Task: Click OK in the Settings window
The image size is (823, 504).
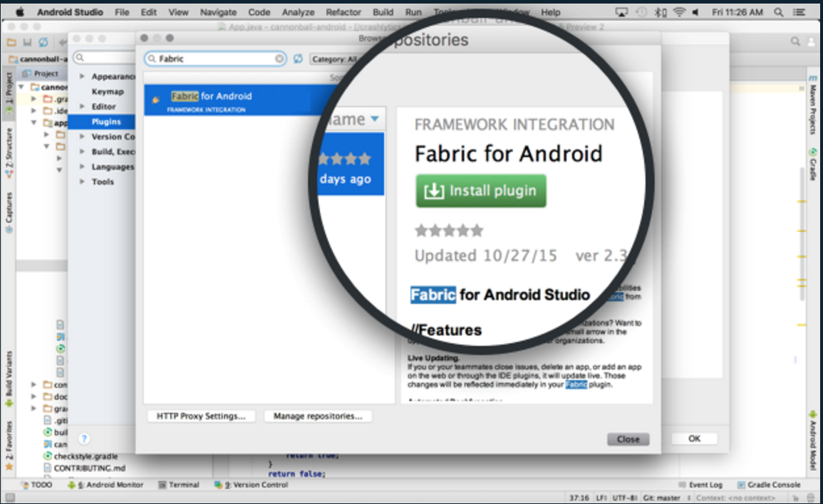Action: coord(694,439)
